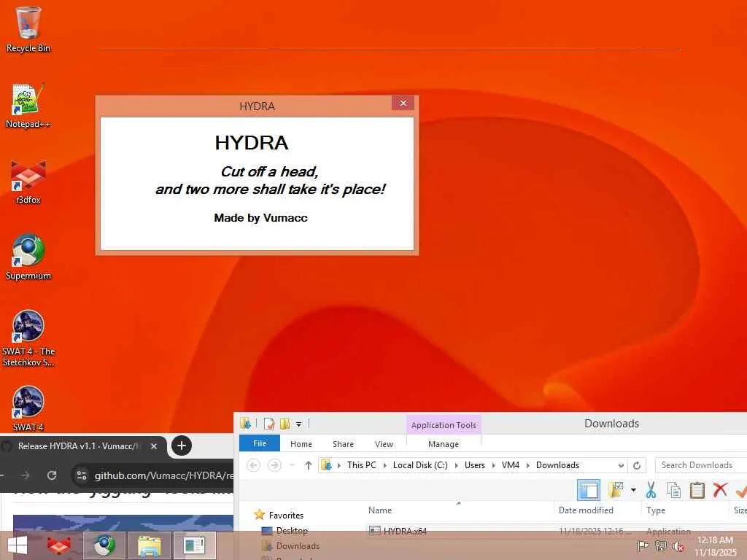This screenshot has width=747, height=560.
Task: Select the Release HYDRA v1.1 browser tab
Action: (x=79, y=446)
